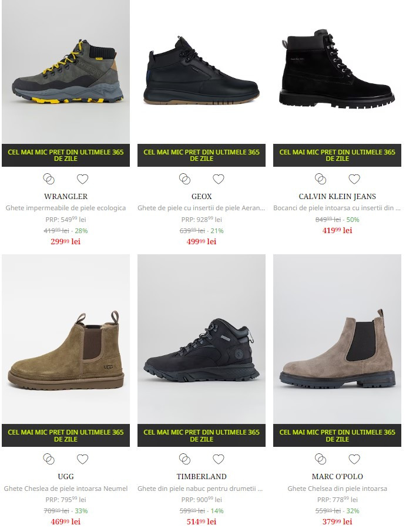Click compare icon under Wrangler boots
Screen dimensions: 406x532
point(49,179)
